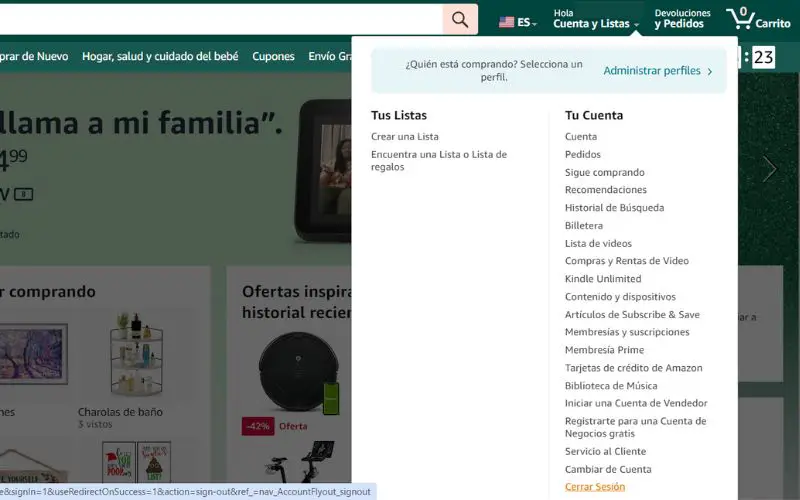
Task: Select Servicio al Cliente
Action: click(x=605, y=452)
